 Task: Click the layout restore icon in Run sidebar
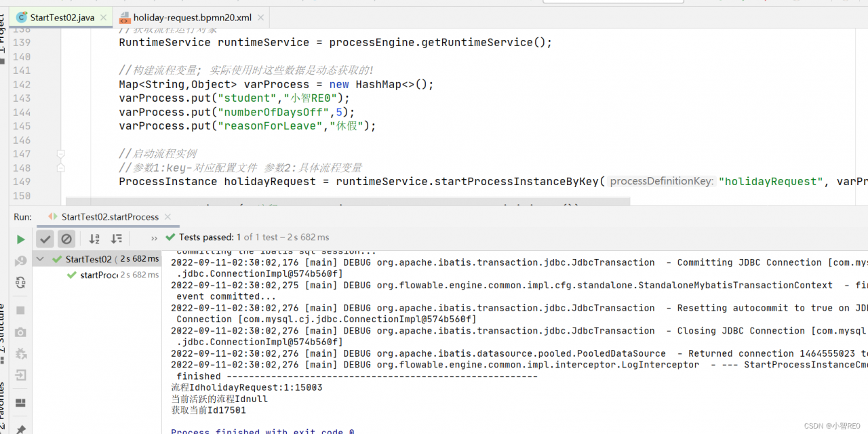click(x=21, y=402)
